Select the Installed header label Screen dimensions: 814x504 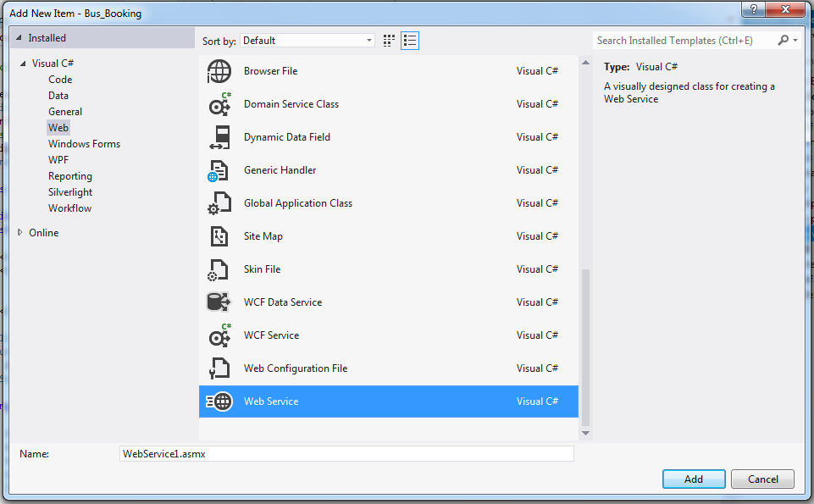point(47,38)
